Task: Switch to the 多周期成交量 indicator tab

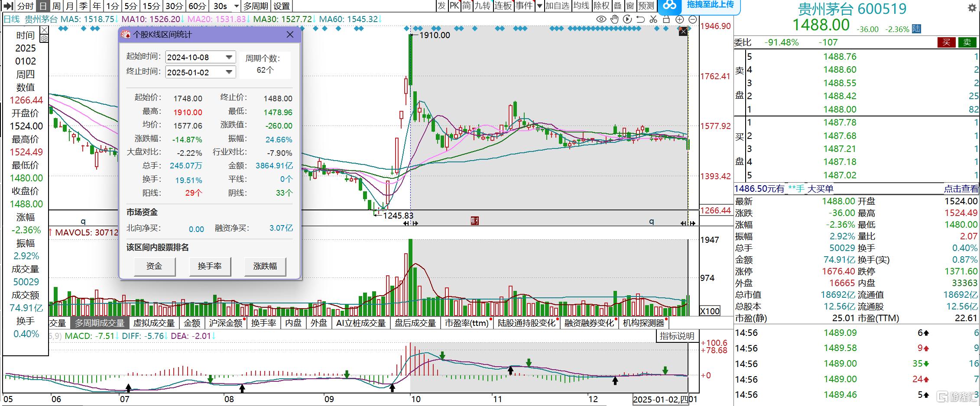Action: [x=99, y=323]
